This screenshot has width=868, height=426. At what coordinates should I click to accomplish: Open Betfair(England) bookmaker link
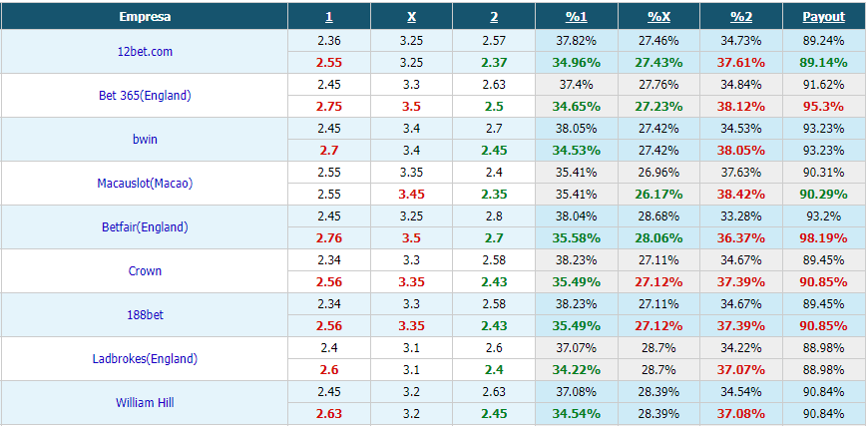pos(145,226)
